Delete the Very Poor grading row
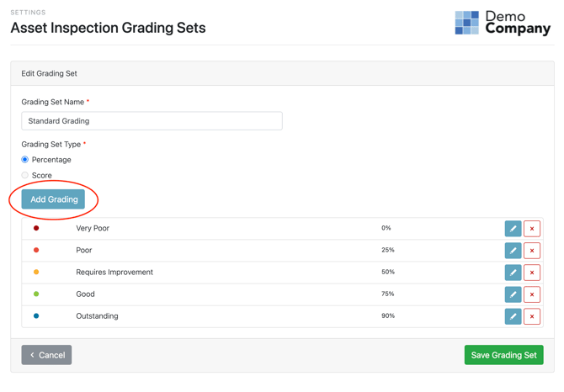The width and height of the screenshot is (564, 392). click(532, 229)
